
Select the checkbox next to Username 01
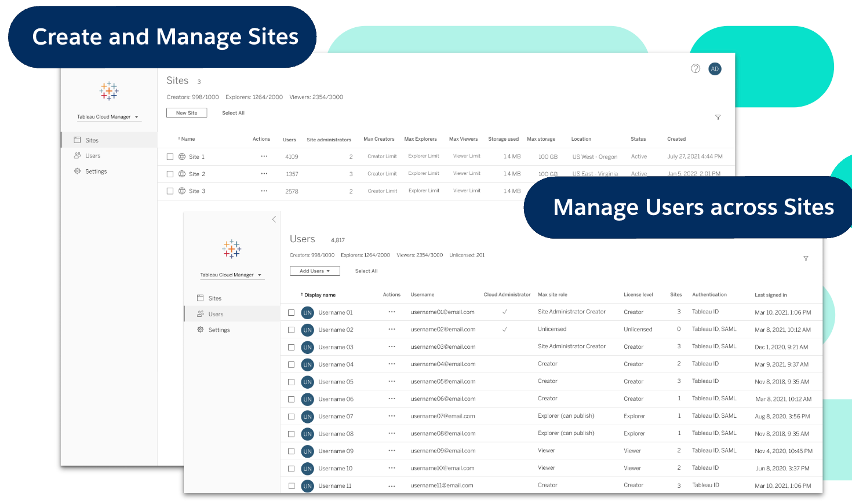(292, 312)
